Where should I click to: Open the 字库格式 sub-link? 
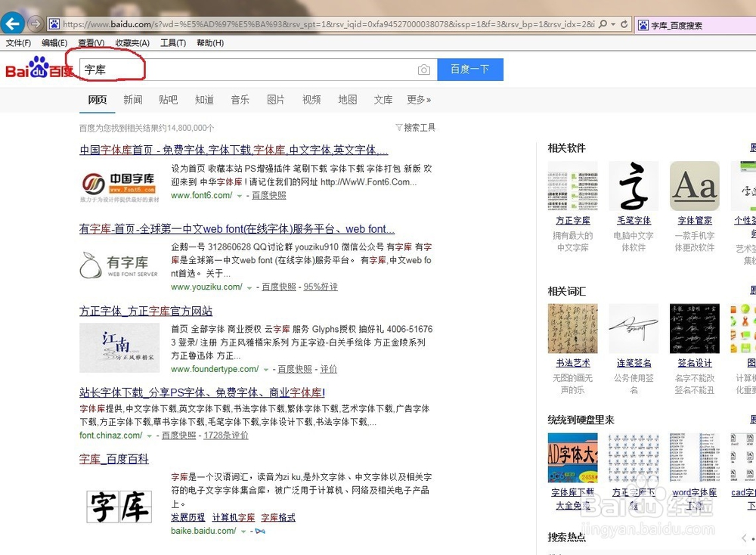click(x=278, y=517)
